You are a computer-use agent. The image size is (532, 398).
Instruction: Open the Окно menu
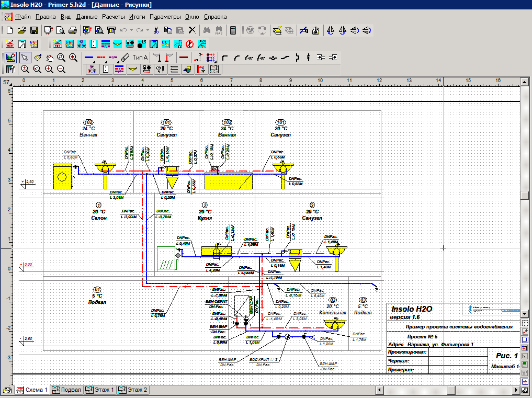[192, 17]
